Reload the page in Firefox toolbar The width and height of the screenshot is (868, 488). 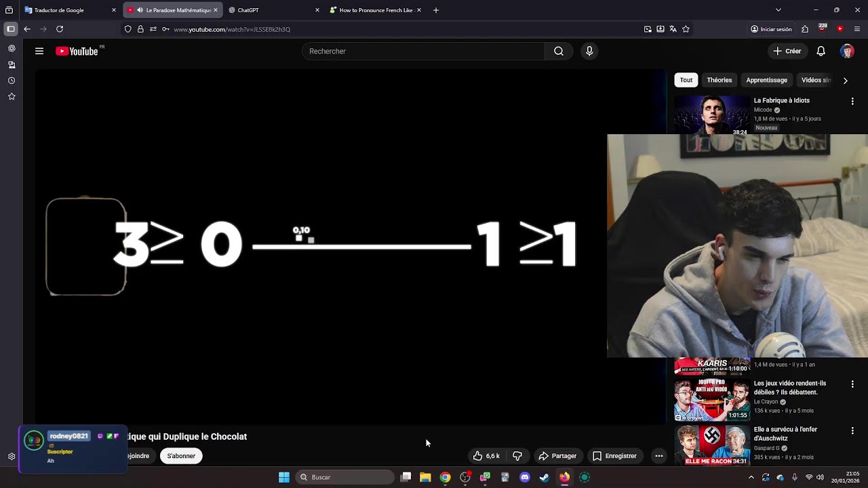pos(60,29)
